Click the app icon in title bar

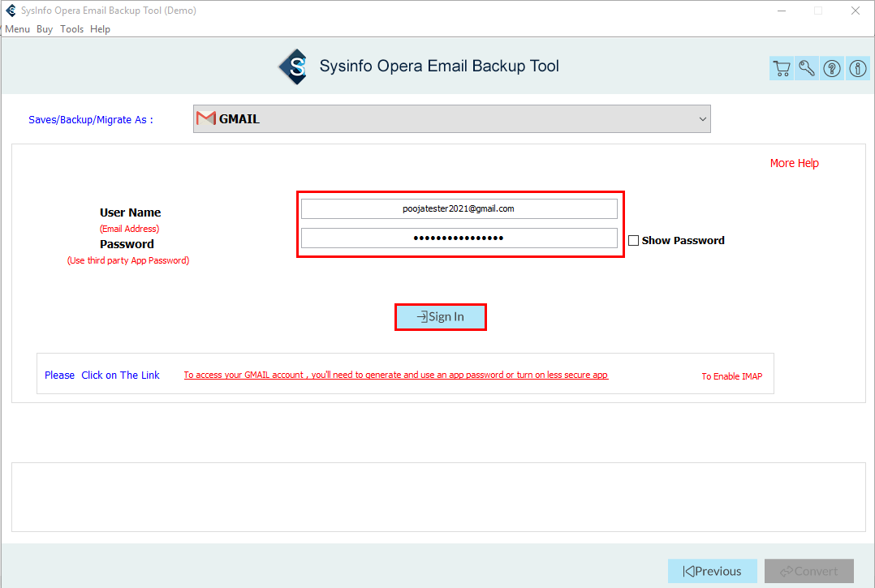coord(11,11)
